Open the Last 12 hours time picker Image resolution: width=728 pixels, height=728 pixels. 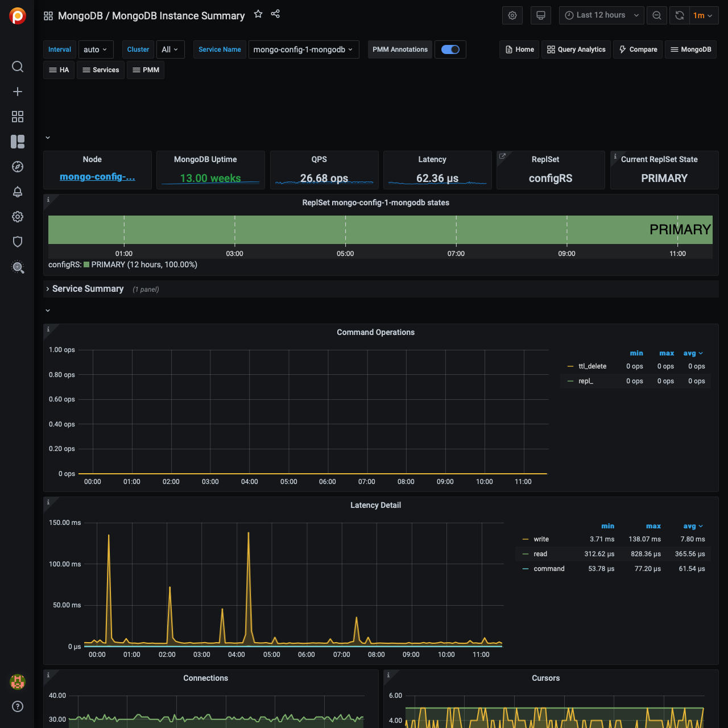point(601,15)
